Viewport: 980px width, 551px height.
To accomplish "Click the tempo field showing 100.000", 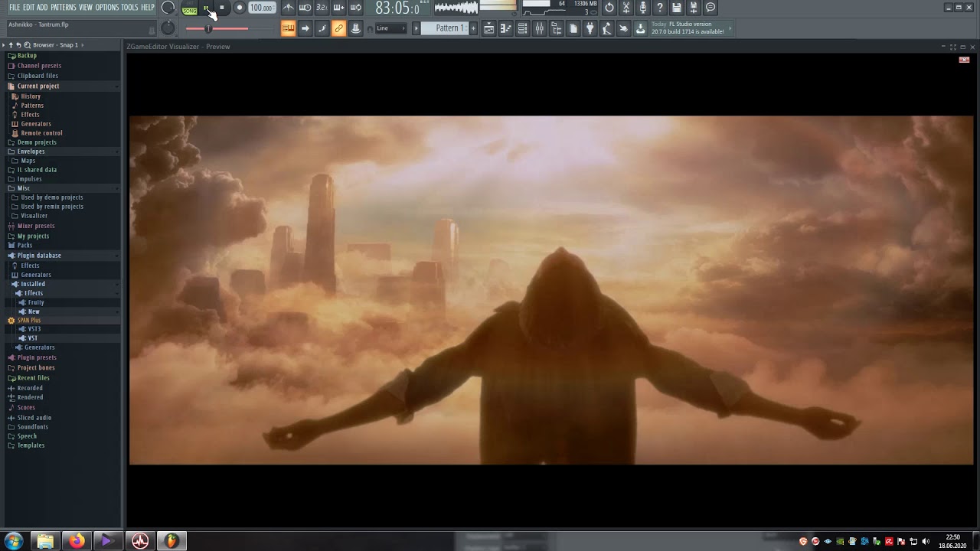I will 262,8.
